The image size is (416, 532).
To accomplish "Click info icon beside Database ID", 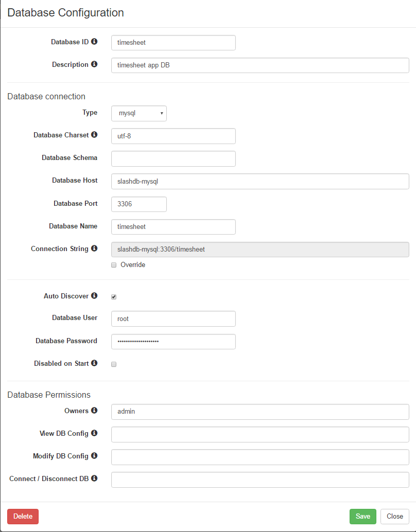I will tap(94, 41).
